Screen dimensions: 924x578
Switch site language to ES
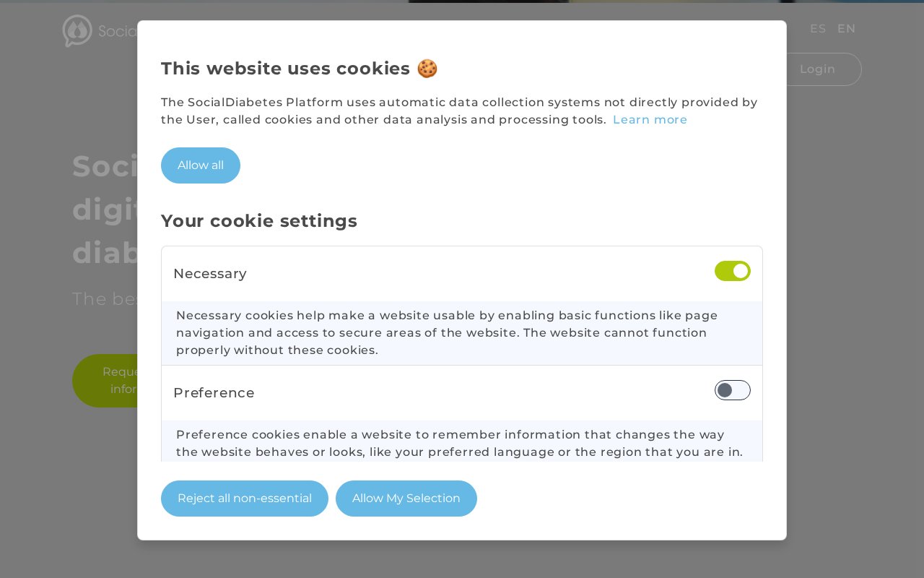pyautogui.click(x=818, y=29)
